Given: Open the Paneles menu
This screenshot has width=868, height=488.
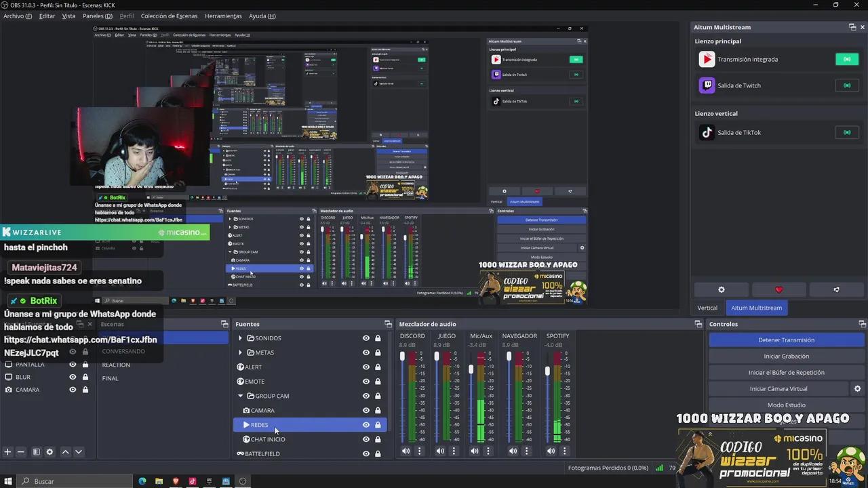Looking at the screenshot, I should point(98,16).
